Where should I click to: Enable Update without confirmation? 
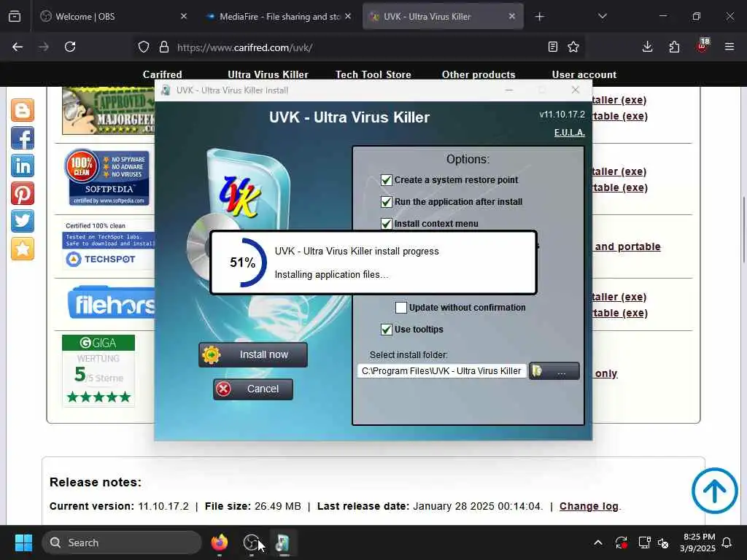point(401,308)
